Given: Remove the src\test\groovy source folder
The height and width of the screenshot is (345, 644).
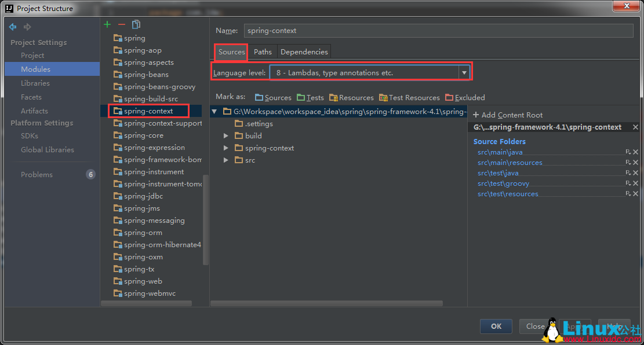Looking at the screenshot, I should click(x=636, y=183).
